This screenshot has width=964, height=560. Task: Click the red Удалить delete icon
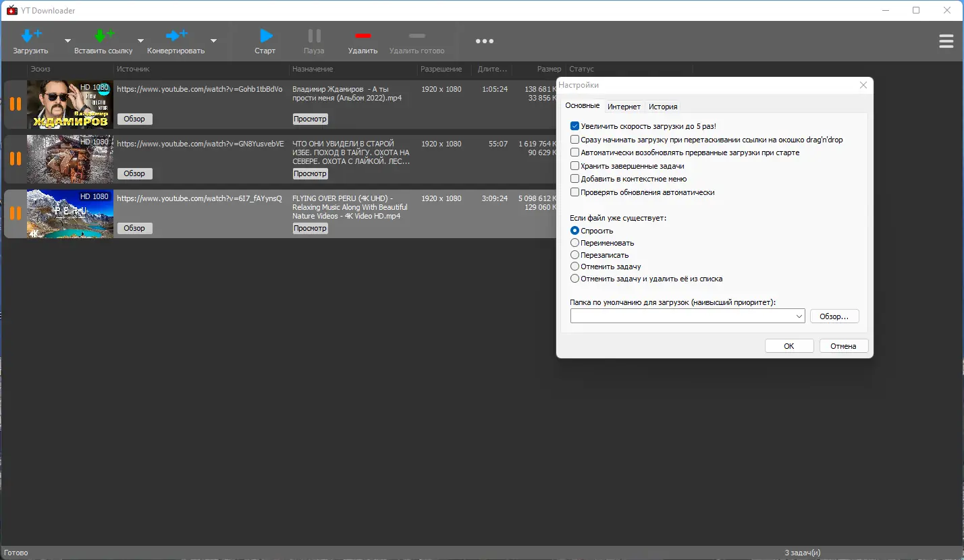(363, 36)
